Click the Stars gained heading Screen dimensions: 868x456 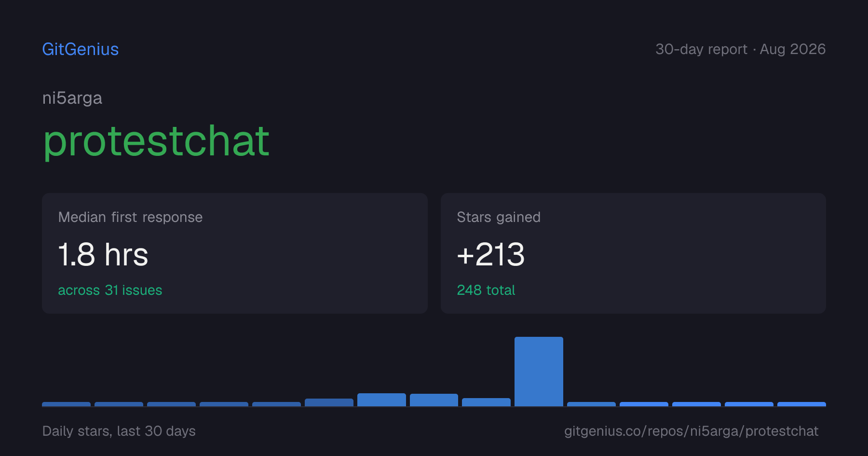pos(499,217)
